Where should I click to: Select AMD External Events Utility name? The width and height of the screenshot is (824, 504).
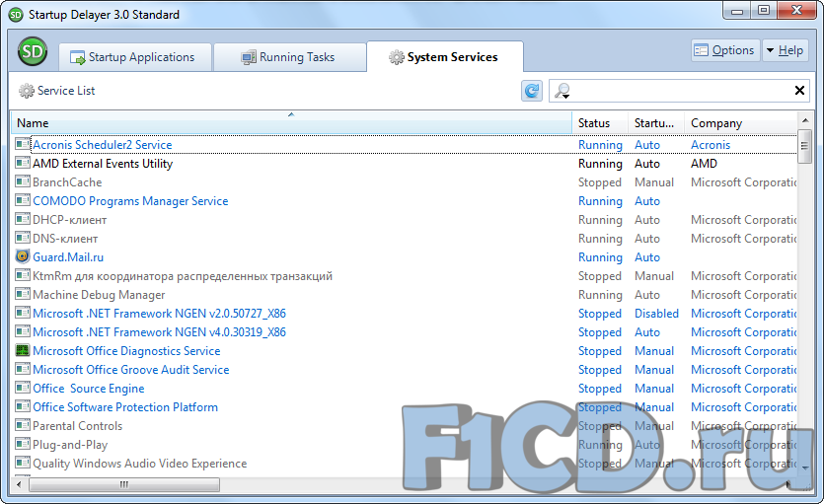click(x=103, y=164)
